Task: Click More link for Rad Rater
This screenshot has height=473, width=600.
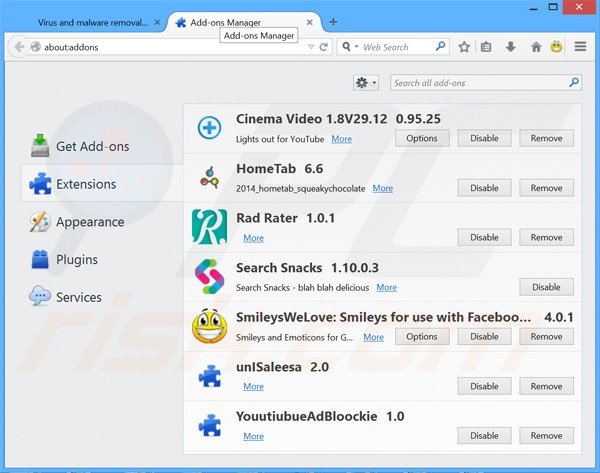Action: (x=253, y=238)
